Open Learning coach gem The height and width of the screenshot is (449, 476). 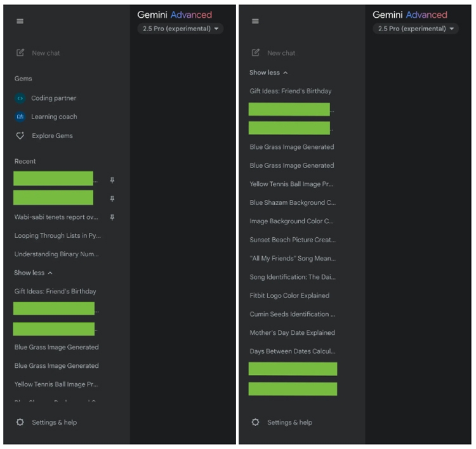[x=54, y=117]
